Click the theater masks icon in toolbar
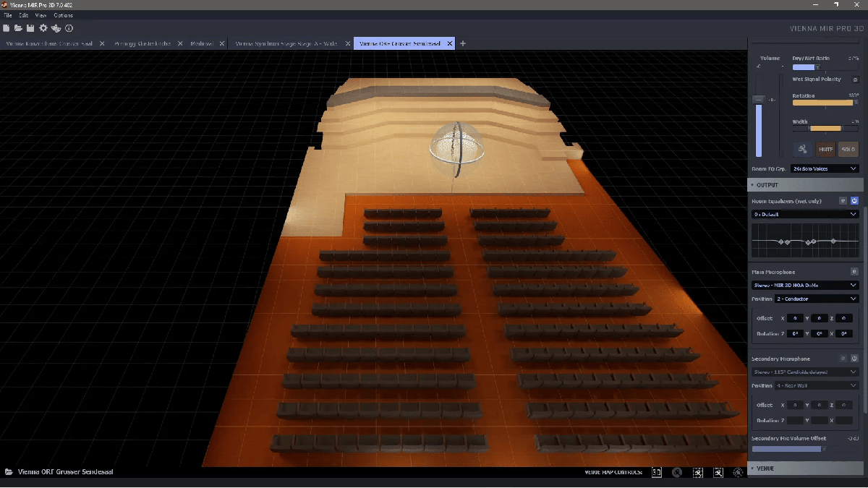The image size is (868, 488). [56, 28]
